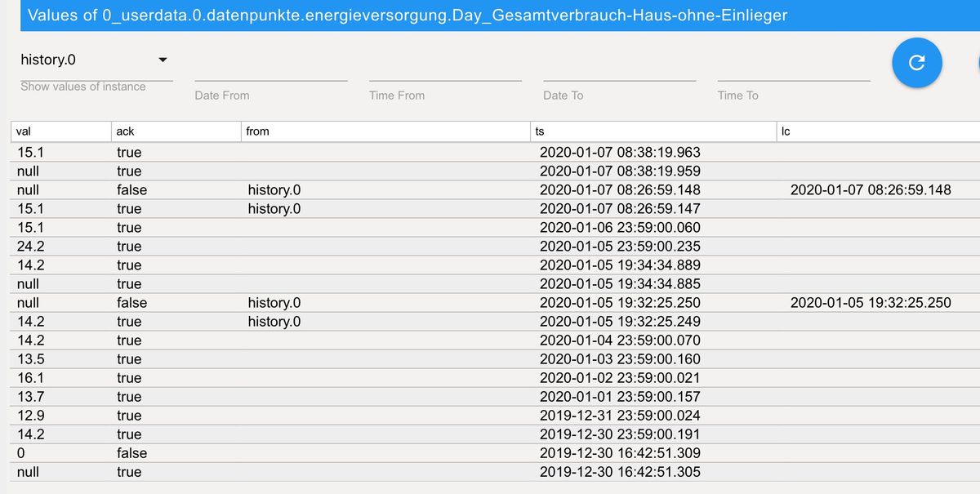Click the 16.1 value cell
The image size is (980, 494).
[x=33, y=378]
